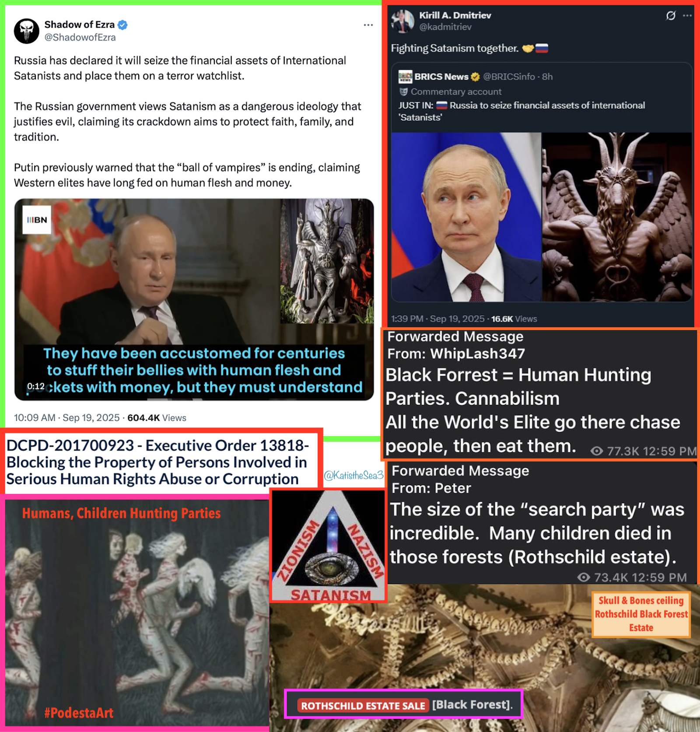Click the 0:12 video timestamp
The image size is (700, 732).
36,386
